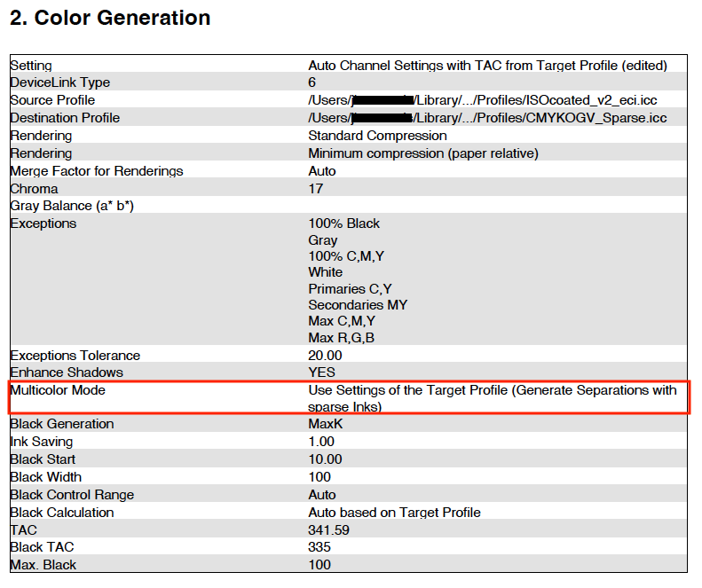Select the Merge Factor for Renderings label

(x=97, y=171)
